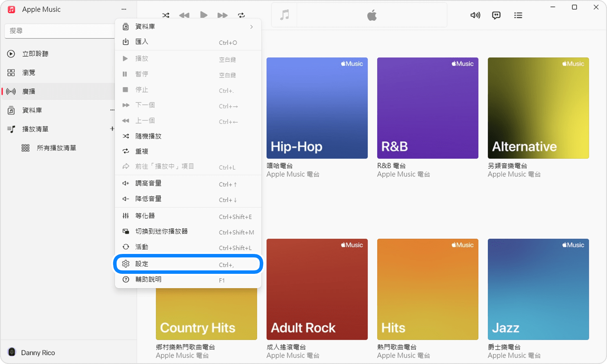
Task: Open the R&B station tile
Action: click(x=428, y=108)
